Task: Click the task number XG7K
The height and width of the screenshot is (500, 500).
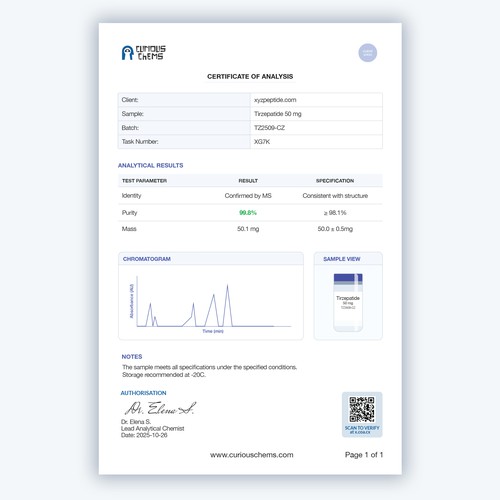Action: click(x=262, y=142)
